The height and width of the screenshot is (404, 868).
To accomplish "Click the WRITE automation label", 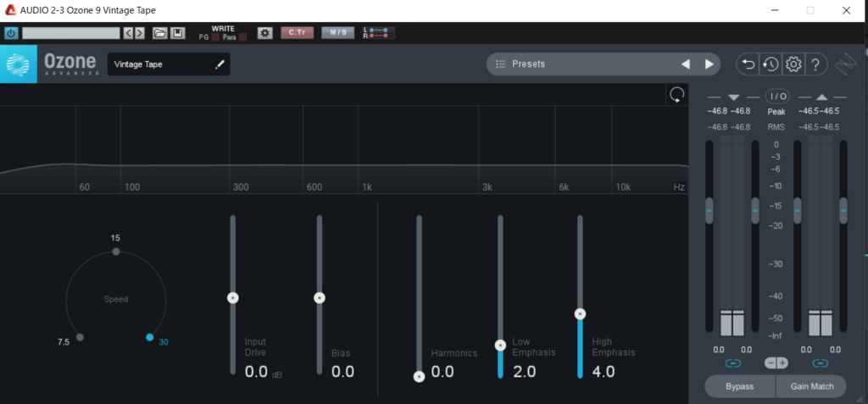I will tap(223, 29).
